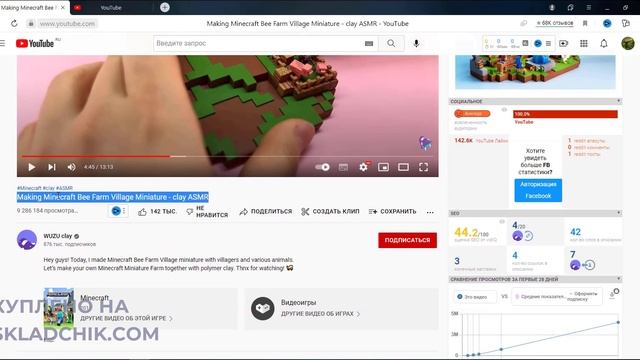Click the Авторизация Facebook button

538,190
